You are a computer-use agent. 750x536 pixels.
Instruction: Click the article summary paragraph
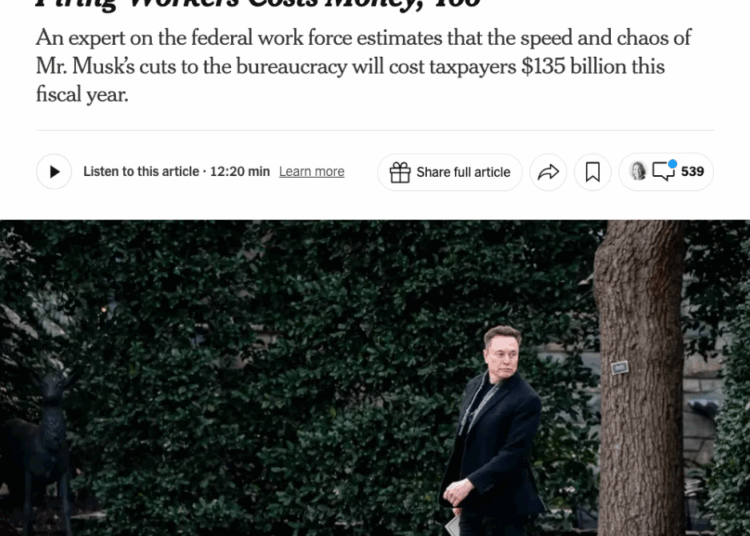click(x=364, y=66)
